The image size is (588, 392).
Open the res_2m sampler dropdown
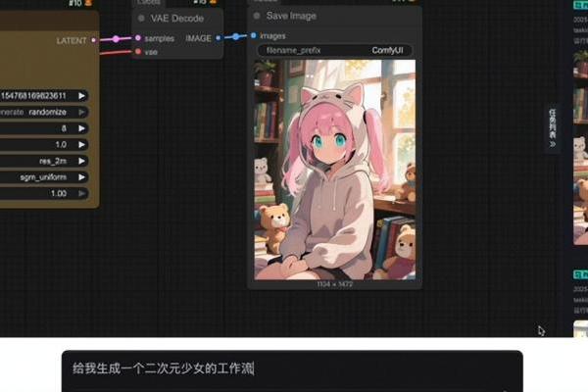click(x=81, y=161)
